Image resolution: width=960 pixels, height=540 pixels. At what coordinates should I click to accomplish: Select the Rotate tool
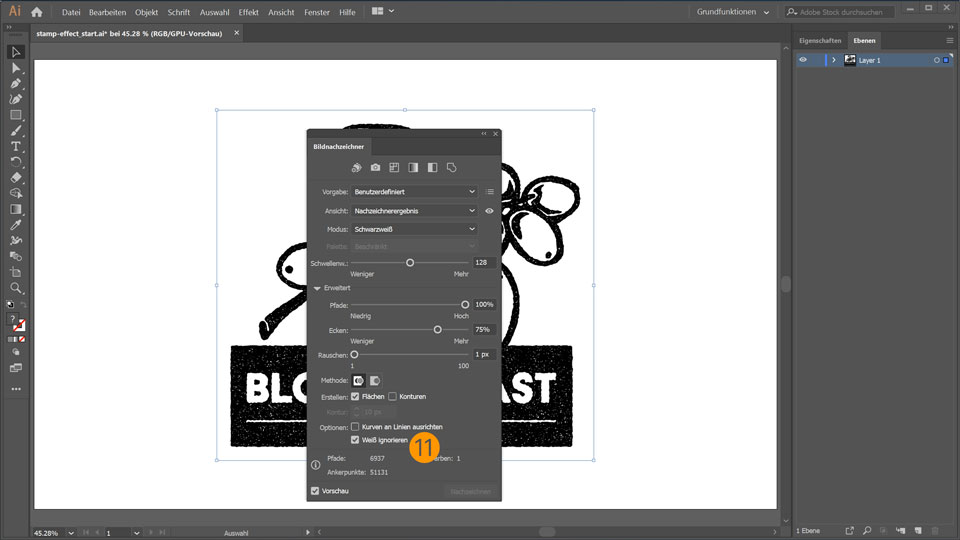pos(16,162)
